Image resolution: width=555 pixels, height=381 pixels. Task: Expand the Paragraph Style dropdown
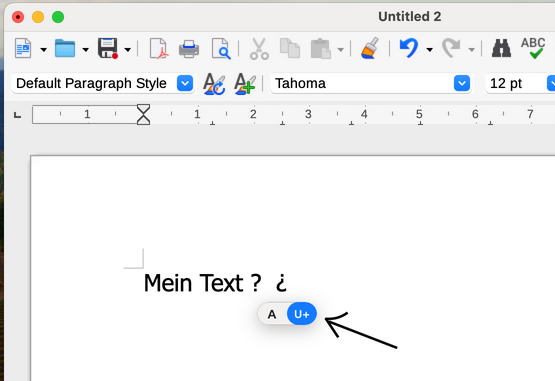(x=185, y=84)
